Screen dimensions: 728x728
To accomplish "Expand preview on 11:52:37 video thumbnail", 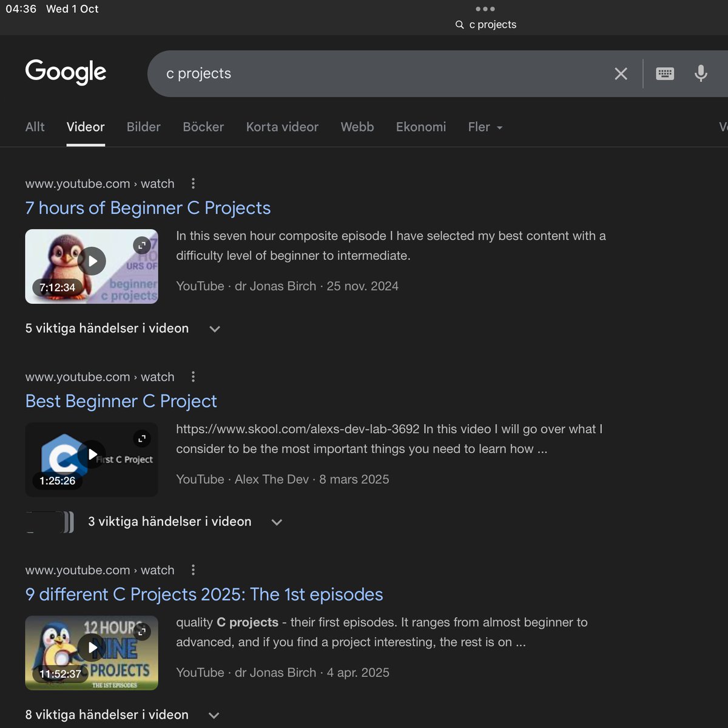I will click(x=141, y=632).
